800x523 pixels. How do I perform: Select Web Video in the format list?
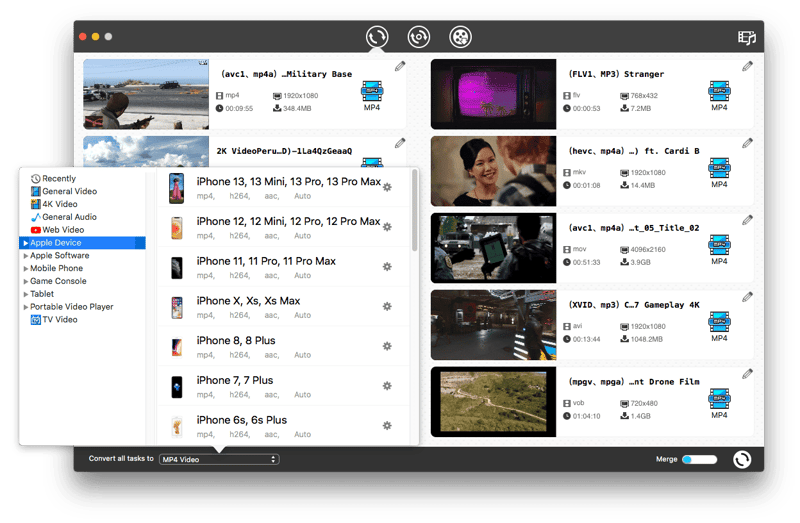(x=63, y=230)
